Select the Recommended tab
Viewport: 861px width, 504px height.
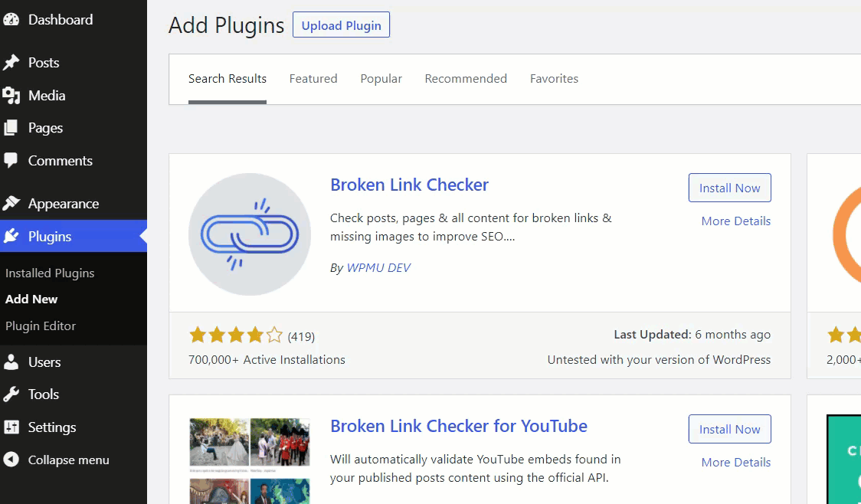(466, 78)
